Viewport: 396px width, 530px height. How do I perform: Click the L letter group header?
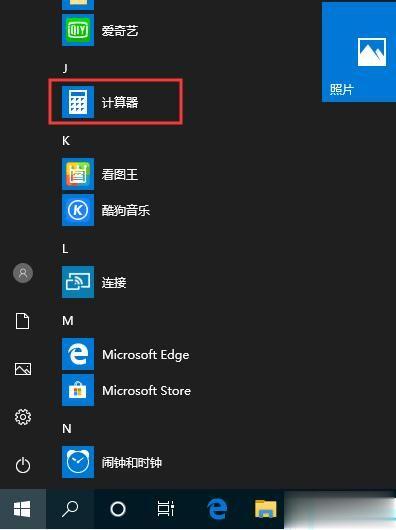(65, 249)
